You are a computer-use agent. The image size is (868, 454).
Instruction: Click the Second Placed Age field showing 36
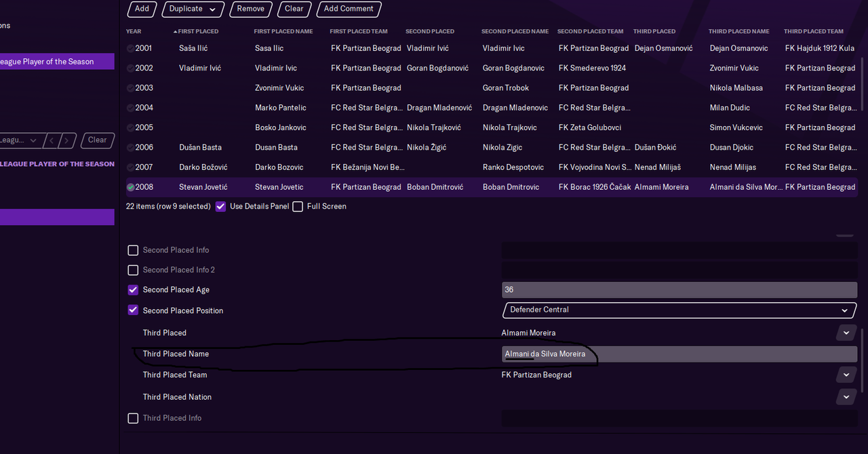[x=679, y=289]
